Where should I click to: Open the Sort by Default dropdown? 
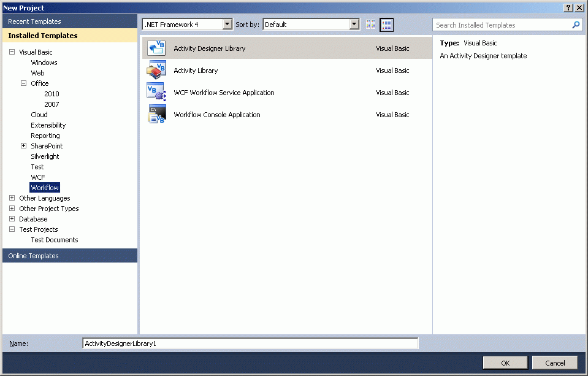354,25
